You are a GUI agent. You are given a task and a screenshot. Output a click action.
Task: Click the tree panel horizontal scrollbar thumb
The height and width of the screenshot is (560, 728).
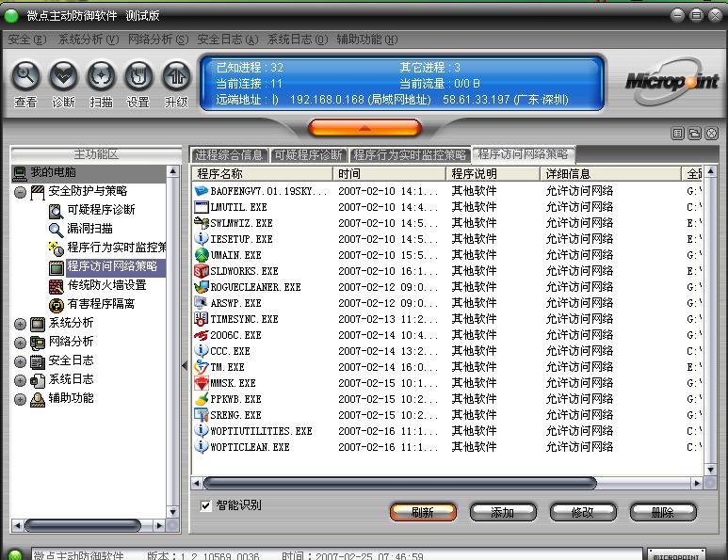83,526
